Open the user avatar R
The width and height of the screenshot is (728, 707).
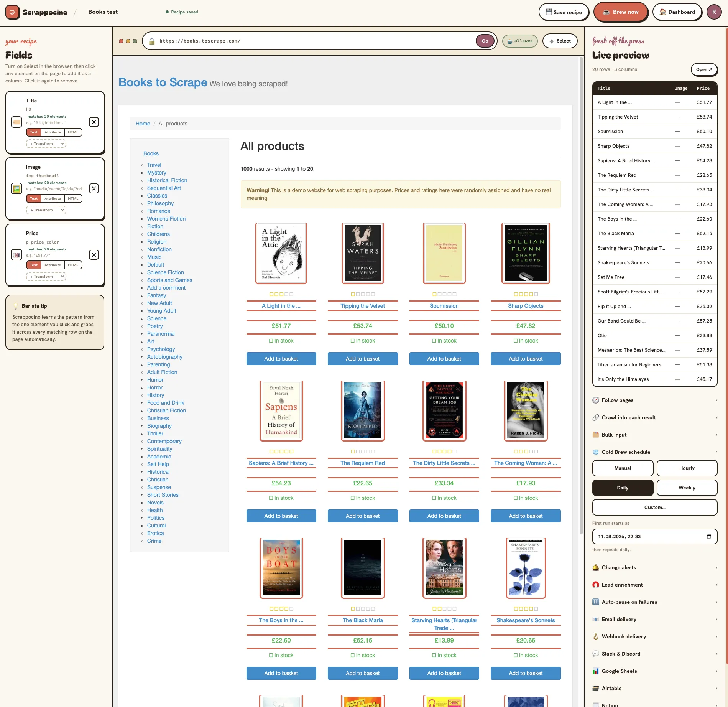(x=714, y=12)
